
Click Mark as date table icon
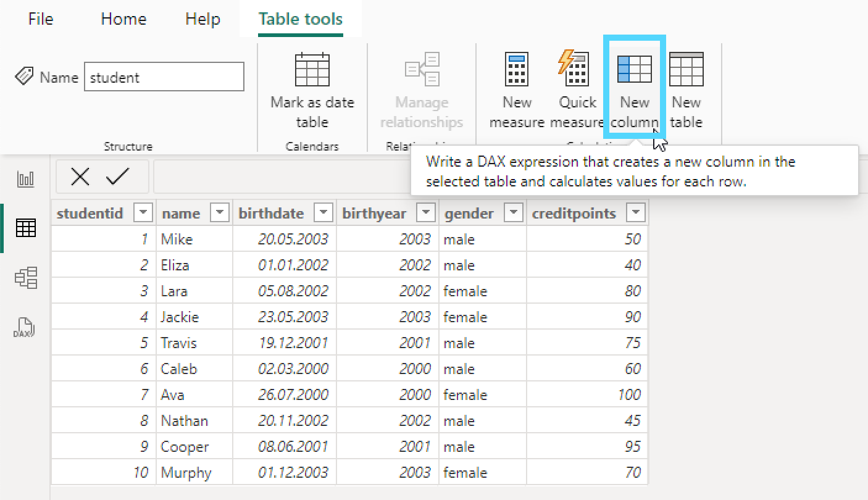[x=312, y=69]
